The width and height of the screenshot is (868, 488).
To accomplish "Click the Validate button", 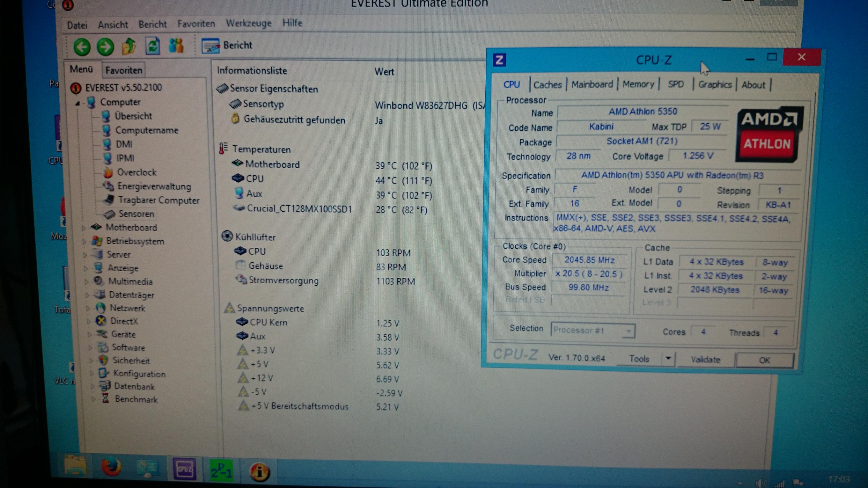I will coord(705,360).
